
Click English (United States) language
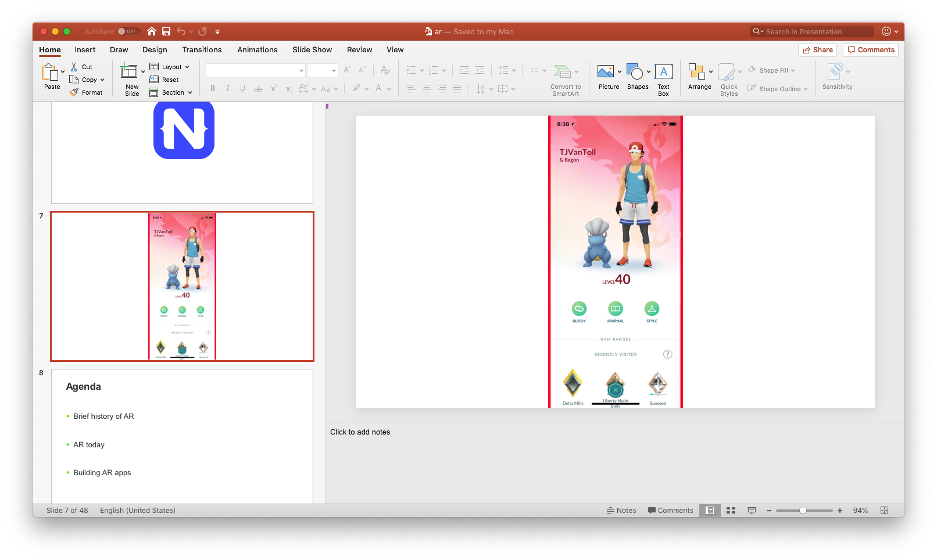tap(138, 510)
